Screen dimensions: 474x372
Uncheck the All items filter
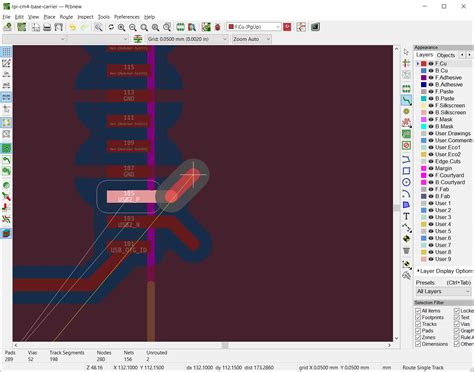418,311
